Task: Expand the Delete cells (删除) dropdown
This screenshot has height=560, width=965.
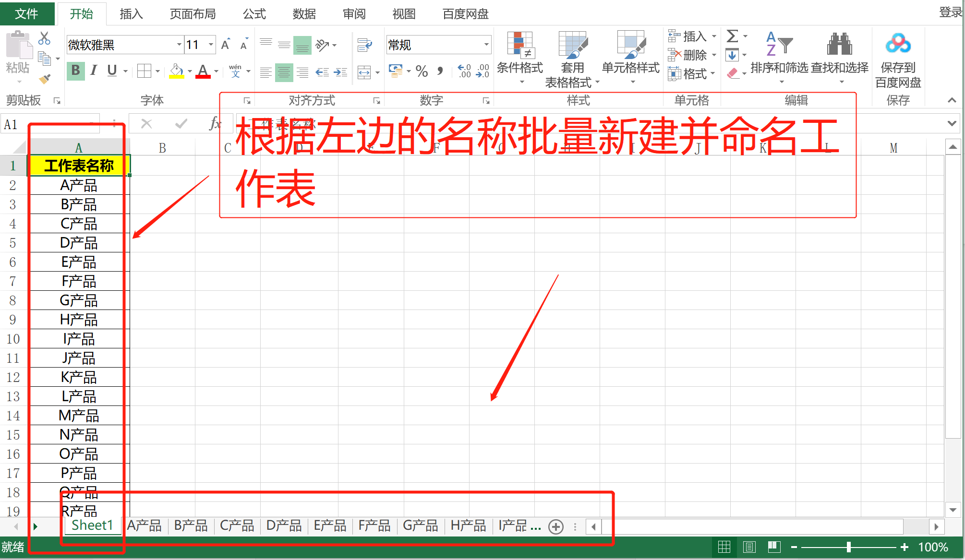Action: pos(714,55)
